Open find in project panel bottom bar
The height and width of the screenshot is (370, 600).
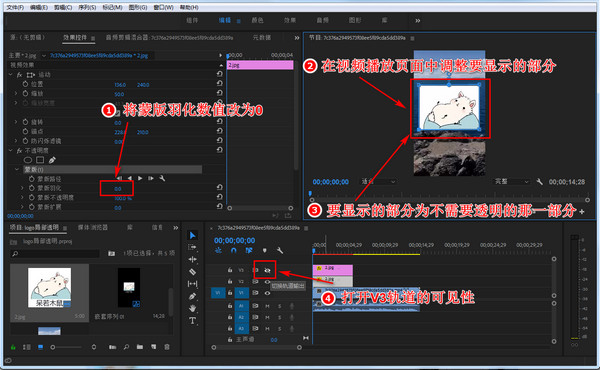pos(126,347)
